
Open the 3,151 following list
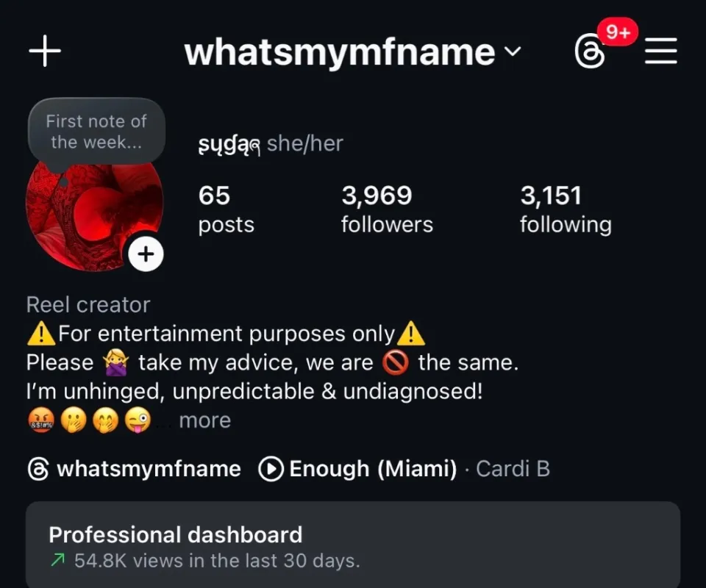[566, 209]
